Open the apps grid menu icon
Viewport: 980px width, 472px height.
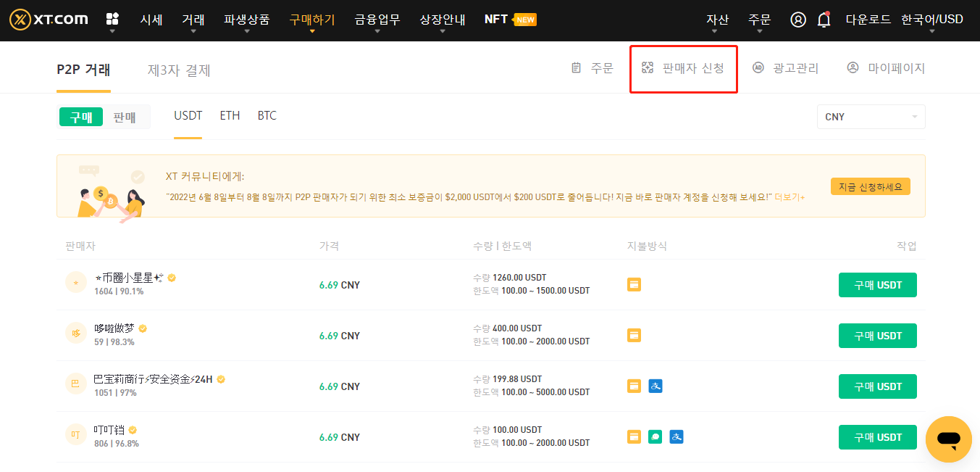pyautogui.click(x=112, y=19)
